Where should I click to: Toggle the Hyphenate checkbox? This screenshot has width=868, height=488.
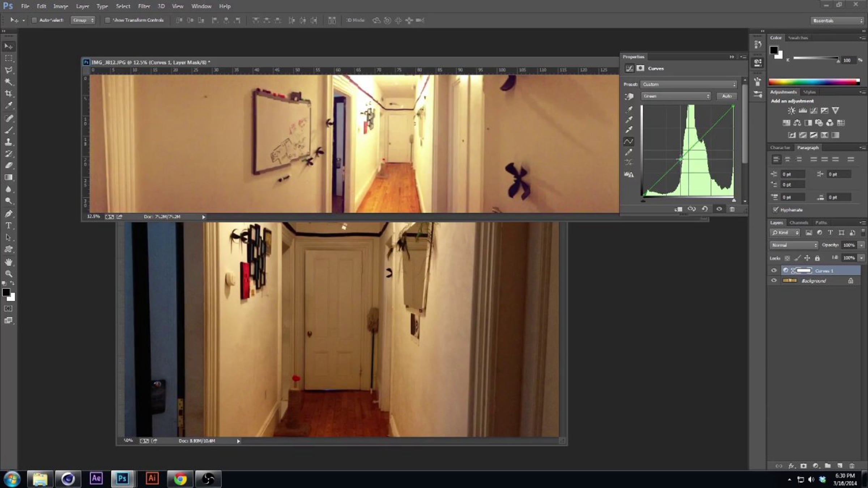(x=775, y=210)
